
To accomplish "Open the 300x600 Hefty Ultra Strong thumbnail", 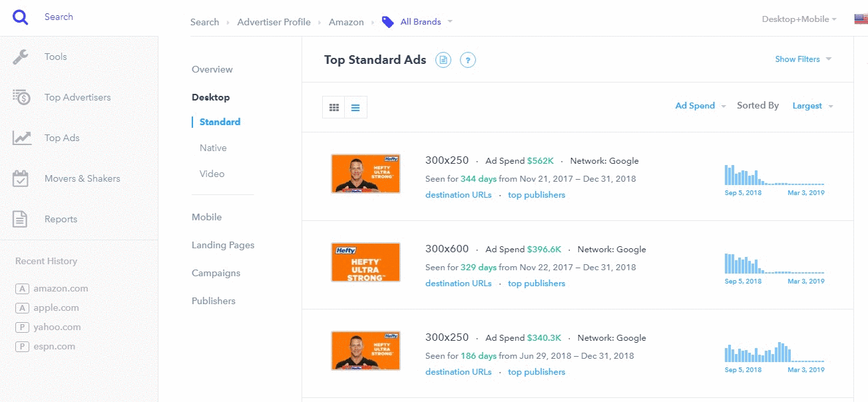I will click(365, 262).
